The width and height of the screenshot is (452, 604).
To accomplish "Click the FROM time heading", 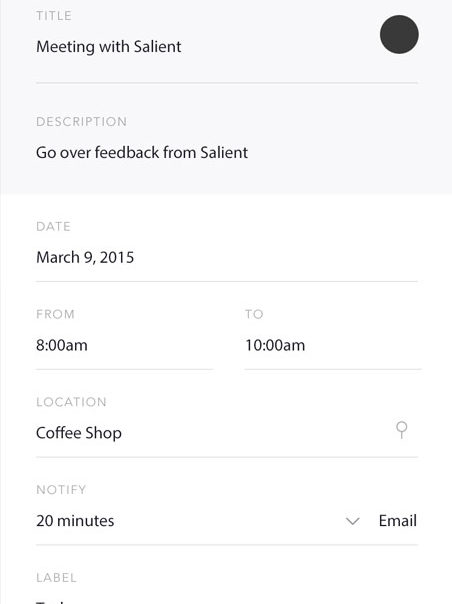I will [55, 314].
